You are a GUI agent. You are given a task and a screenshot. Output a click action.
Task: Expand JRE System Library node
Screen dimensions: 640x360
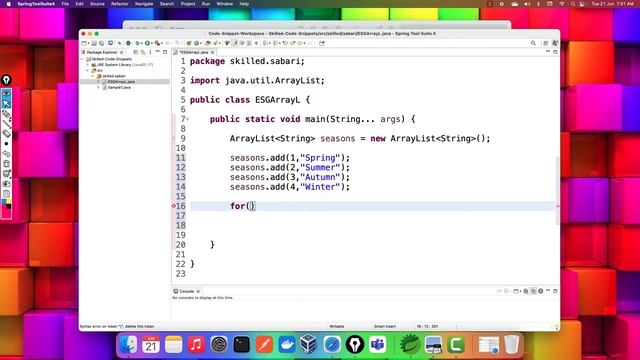(x=88, y=65)
